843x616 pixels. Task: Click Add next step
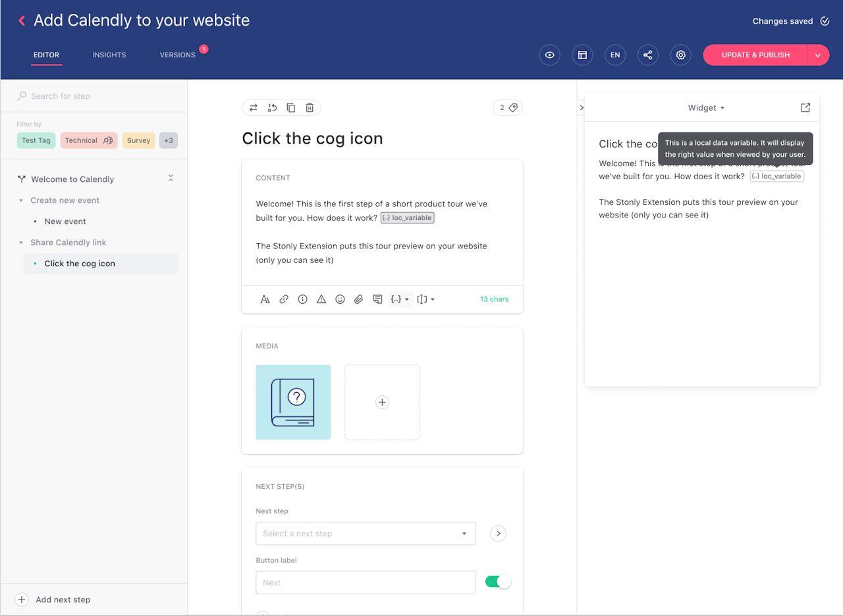pos(63,600)
